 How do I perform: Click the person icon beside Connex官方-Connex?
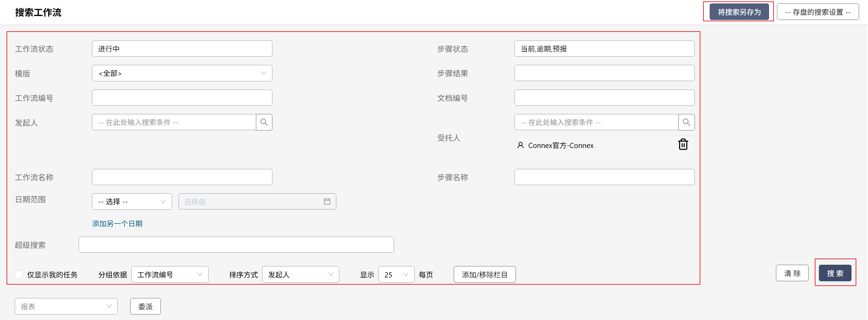520,145
